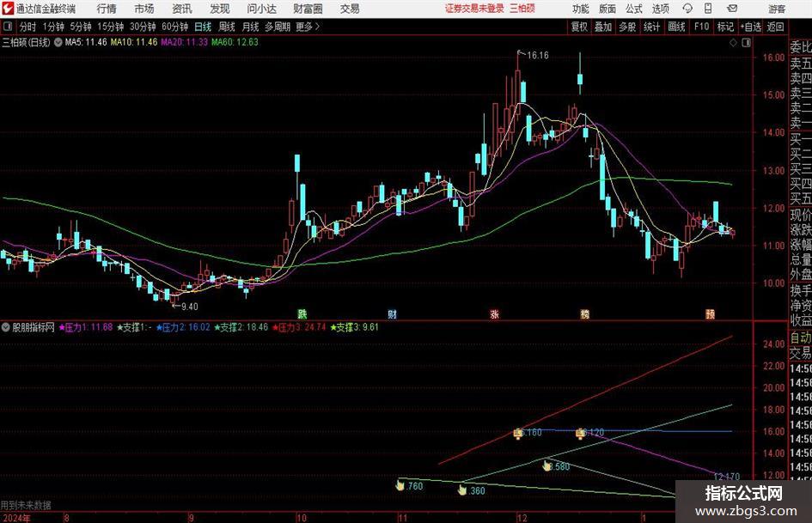Toggle the left sidebar panel icon
The width and height of the screenshot is (812, 523).
tap(8, 27)
